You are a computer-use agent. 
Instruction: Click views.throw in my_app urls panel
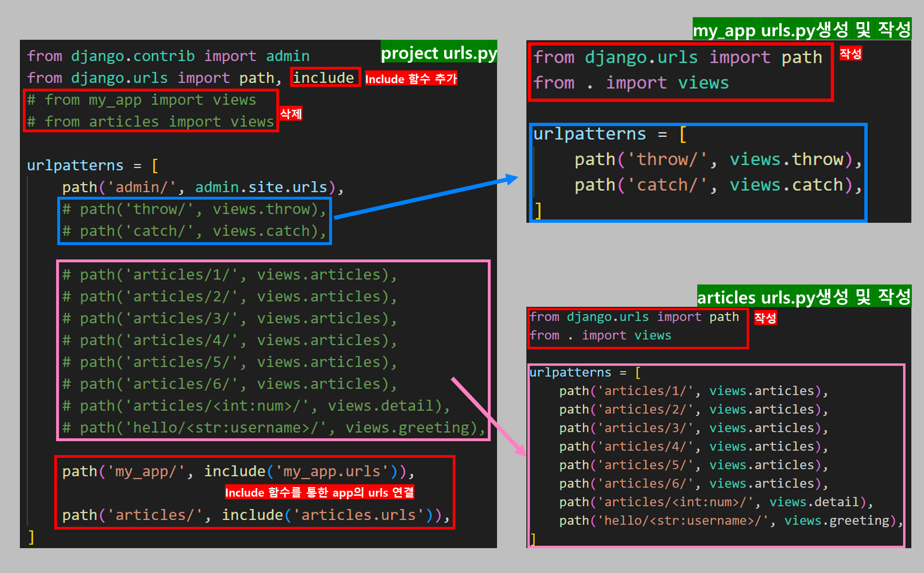pos(787,160)
